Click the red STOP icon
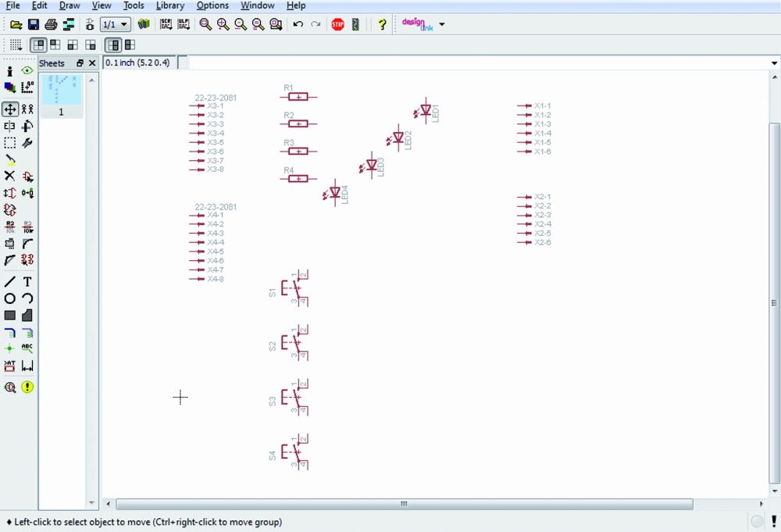The image size is (781, 532). click(337, 25)
